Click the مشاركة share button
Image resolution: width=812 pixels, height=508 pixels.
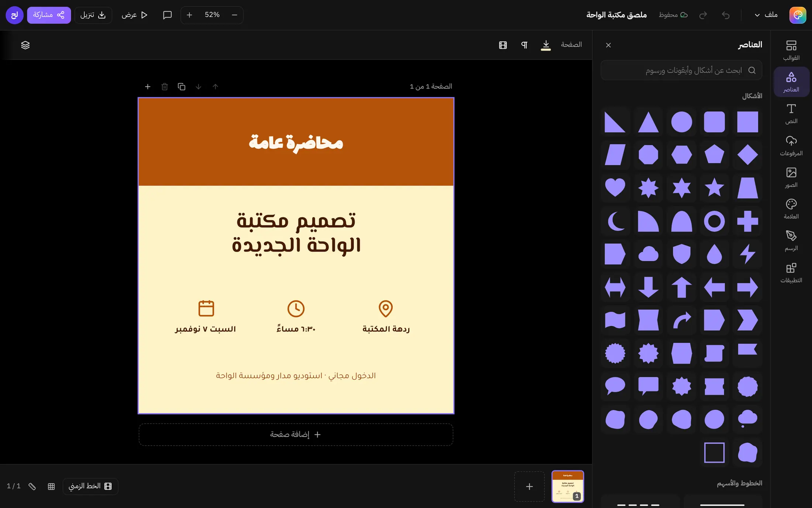(x=49, y=15)
